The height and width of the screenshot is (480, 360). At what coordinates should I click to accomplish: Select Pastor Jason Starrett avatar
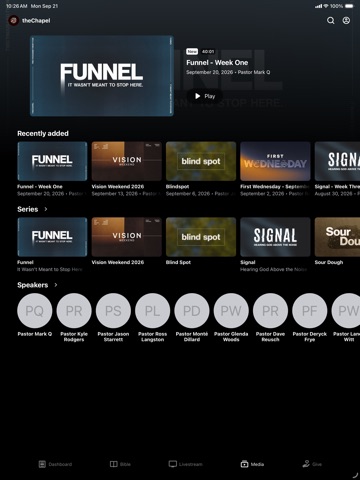pos(113,311)
